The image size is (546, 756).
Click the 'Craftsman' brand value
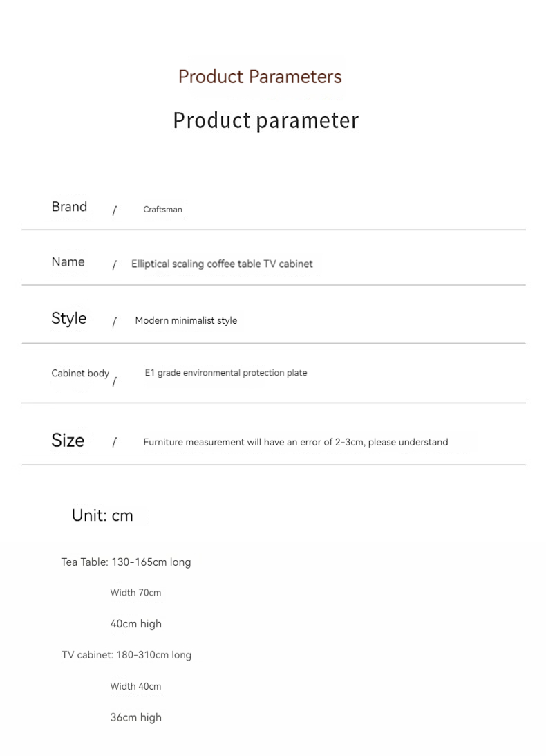[162, 210]
